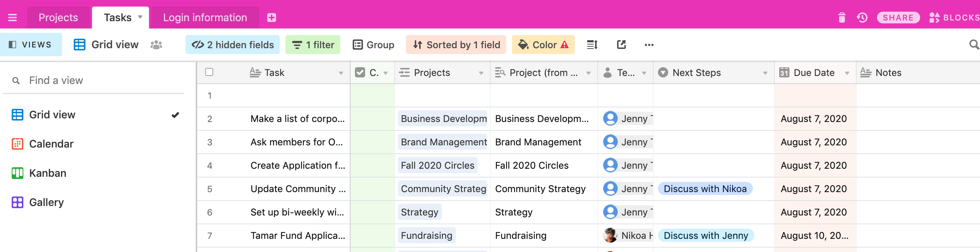980x252 pixels.
Task: Check the checkbox cell in row 2
Action: point(372,119)
